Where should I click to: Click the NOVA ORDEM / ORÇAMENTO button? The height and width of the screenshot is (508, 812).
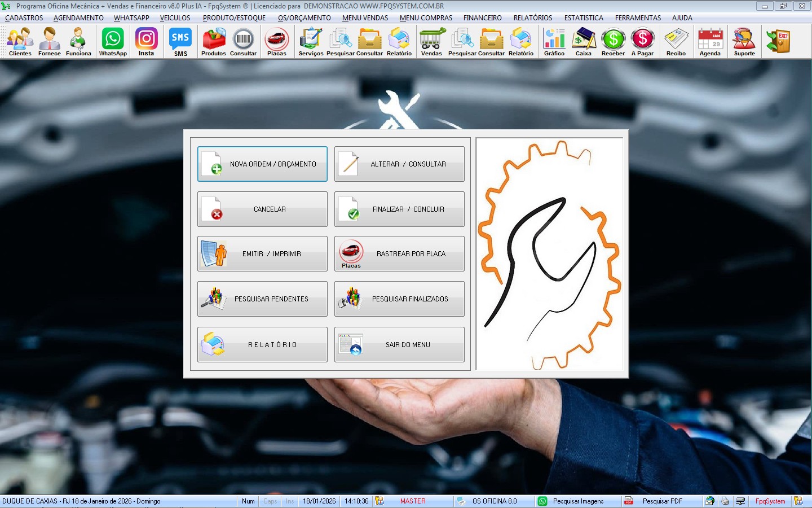point(262,164)
